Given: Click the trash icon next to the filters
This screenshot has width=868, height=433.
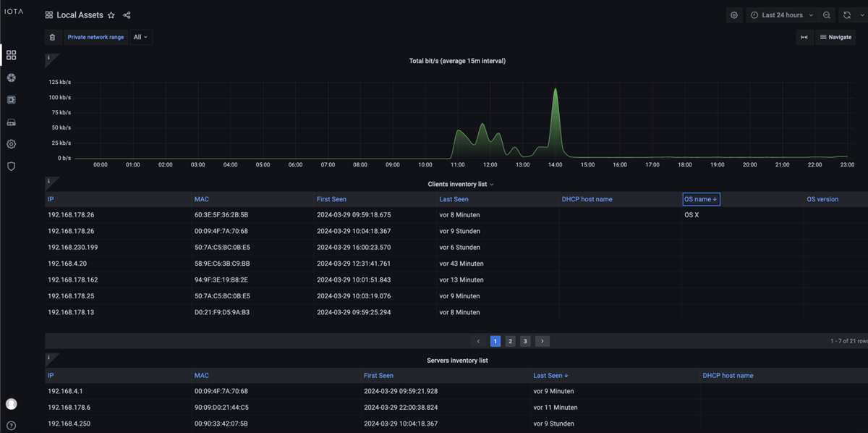Looking at the screenshot, I should coord(51,37).
